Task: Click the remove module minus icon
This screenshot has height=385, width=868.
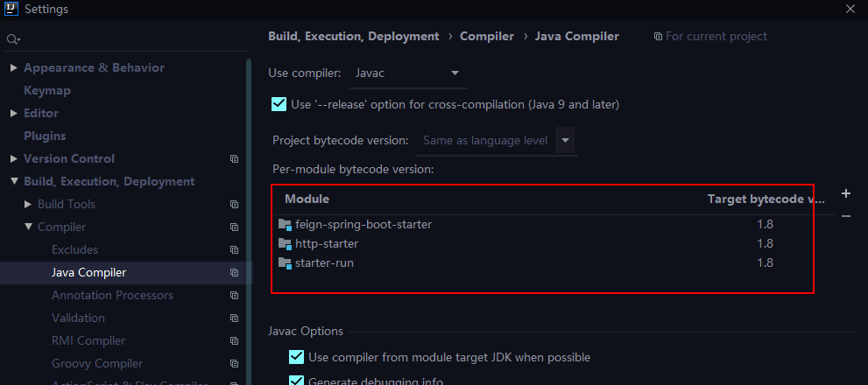Action: click(845, 216)
